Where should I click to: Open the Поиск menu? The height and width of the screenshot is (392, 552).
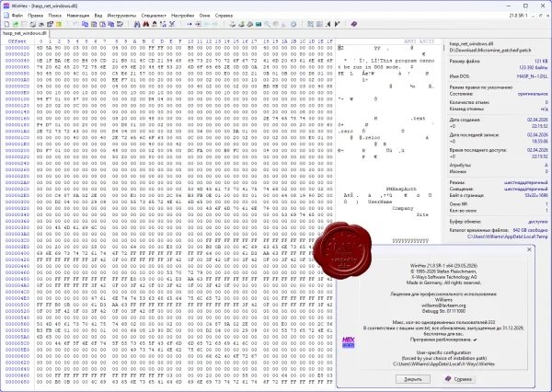[55, 16]
